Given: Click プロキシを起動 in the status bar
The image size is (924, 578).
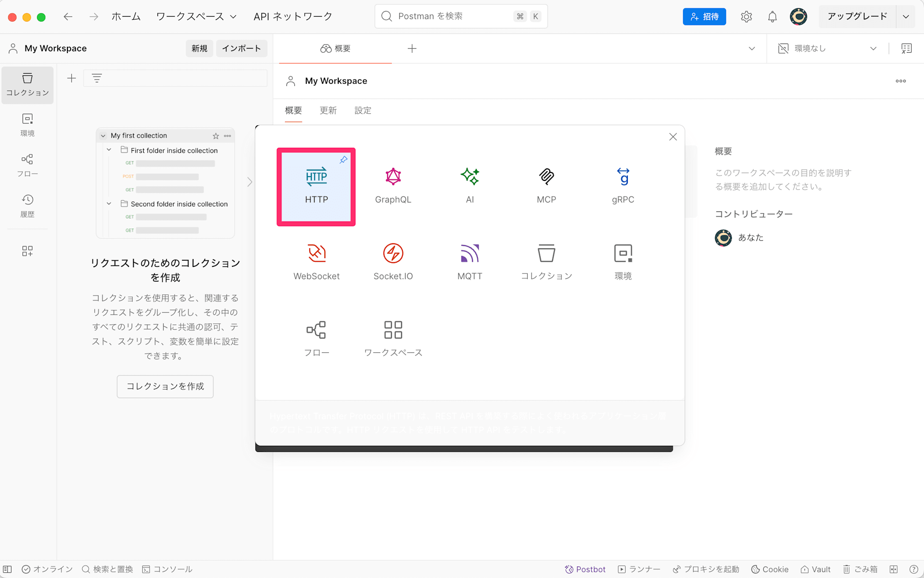Looking at the screenshot, I should [x=706, y=569].
